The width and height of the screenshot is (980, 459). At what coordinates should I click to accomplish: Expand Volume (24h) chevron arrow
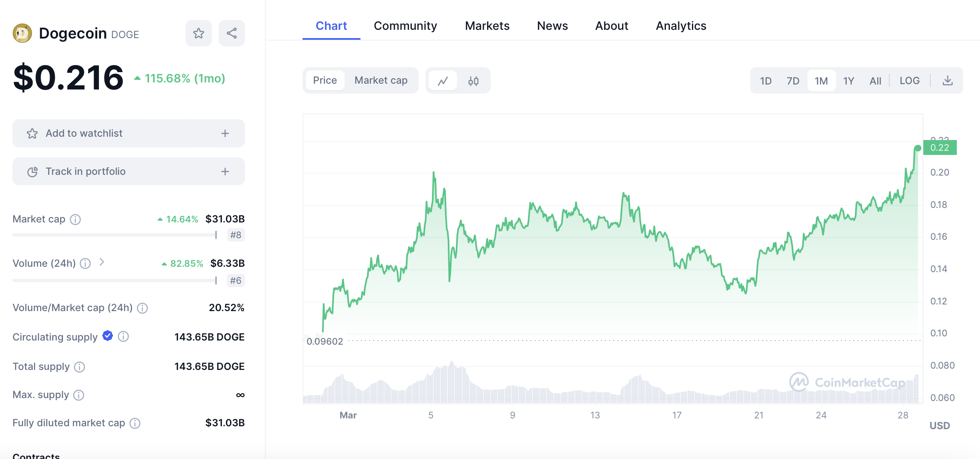tap(102, 262)
